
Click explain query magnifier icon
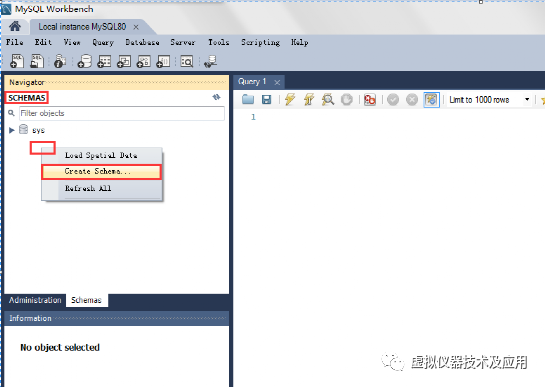click(x=327, y=100)
